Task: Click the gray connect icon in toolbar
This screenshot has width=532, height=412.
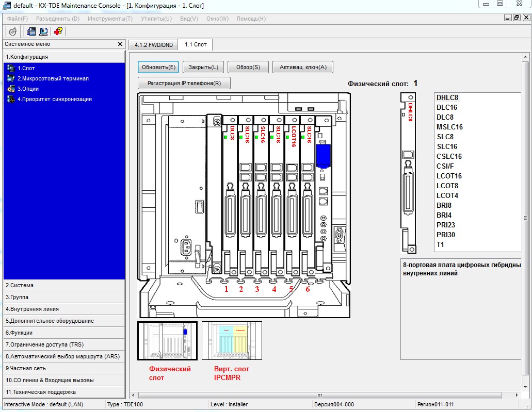Action: point(13,31)
